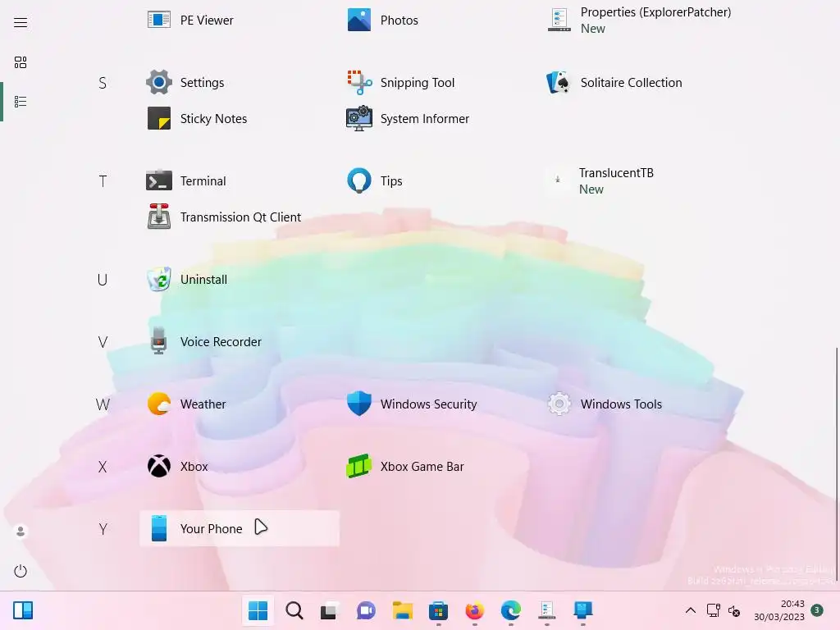The width and height of the screenshot is (840, 630).
Task: Click the app list vertical scrollbar
Action: (x=836, y=465)
